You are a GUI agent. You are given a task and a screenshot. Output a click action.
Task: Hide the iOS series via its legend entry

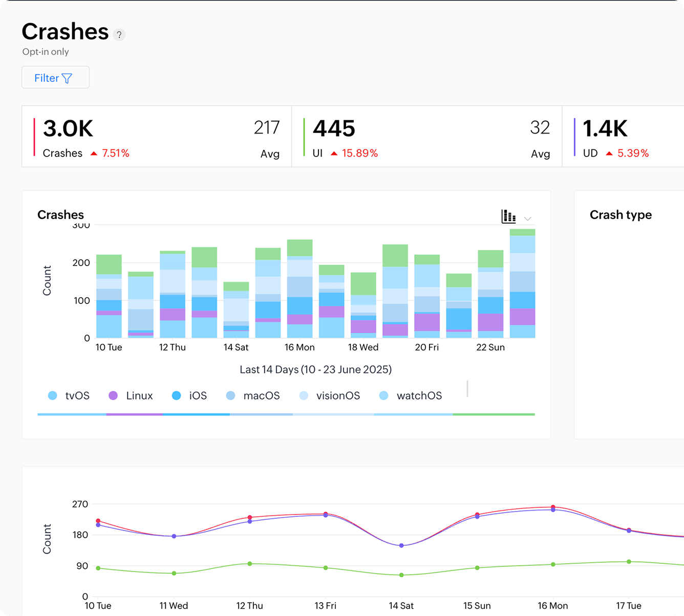coord(190,395)
